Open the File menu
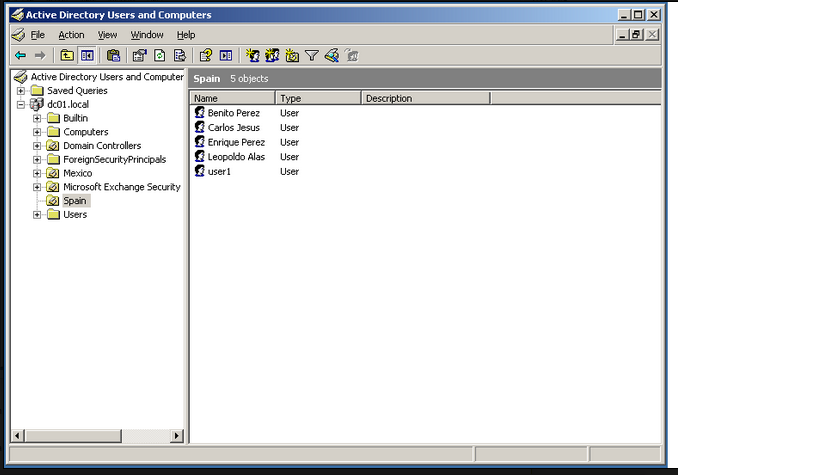Screen dimensions: 819x475 coord(38,35)
